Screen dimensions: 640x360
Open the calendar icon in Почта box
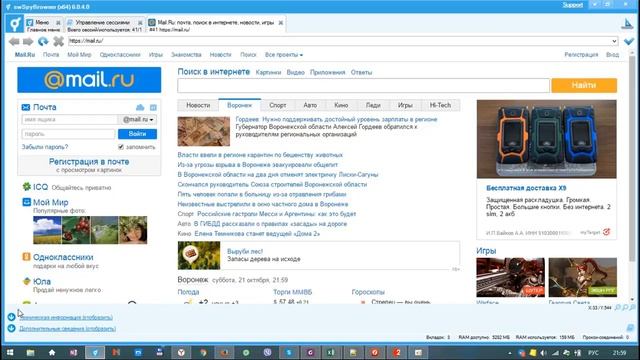(x=153, y=107)
